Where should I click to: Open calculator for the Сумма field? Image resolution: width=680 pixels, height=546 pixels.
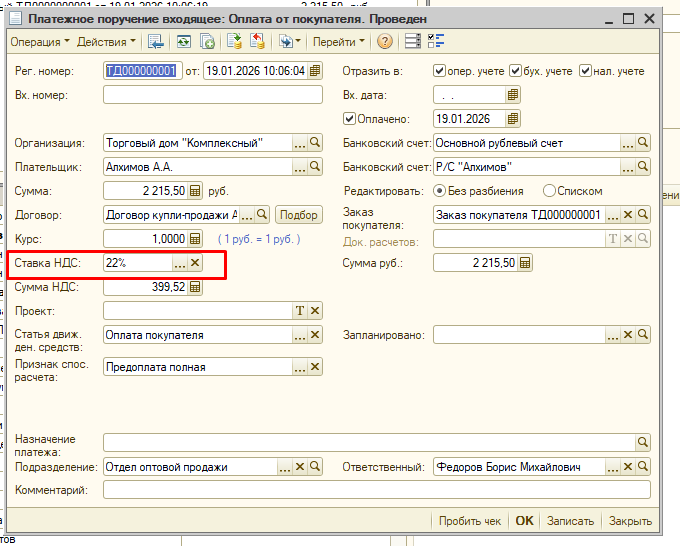(195, 191)
